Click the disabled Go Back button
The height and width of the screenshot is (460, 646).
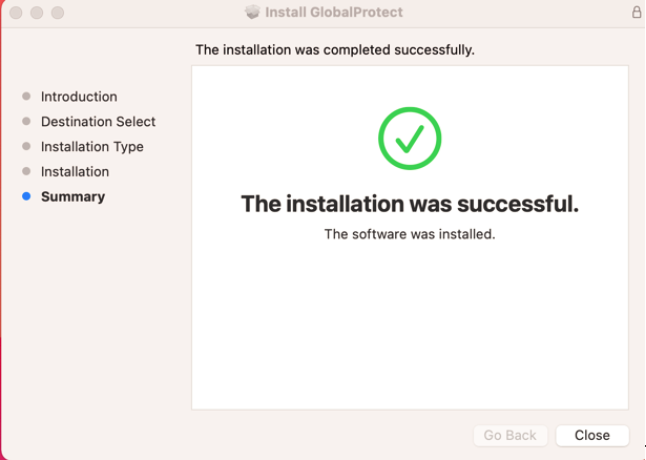pyautogui.click(x=510, y=435)
